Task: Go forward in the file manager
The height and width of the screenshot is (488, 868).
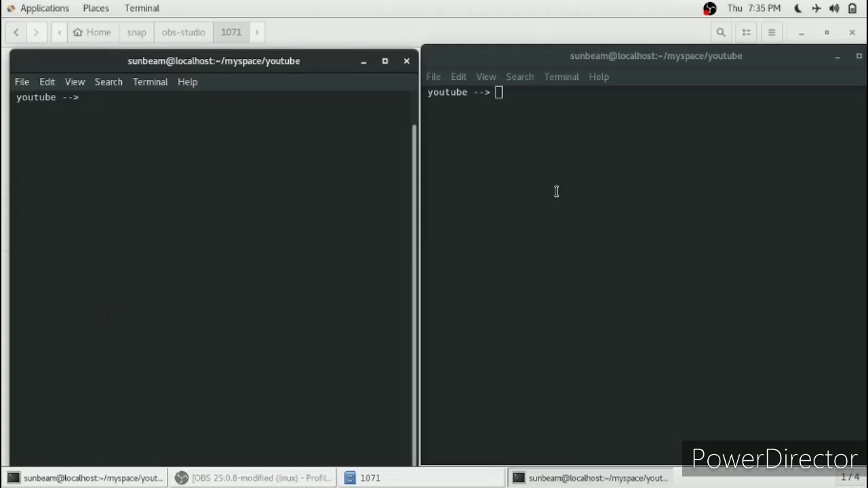Action: [x=36, y=33]
